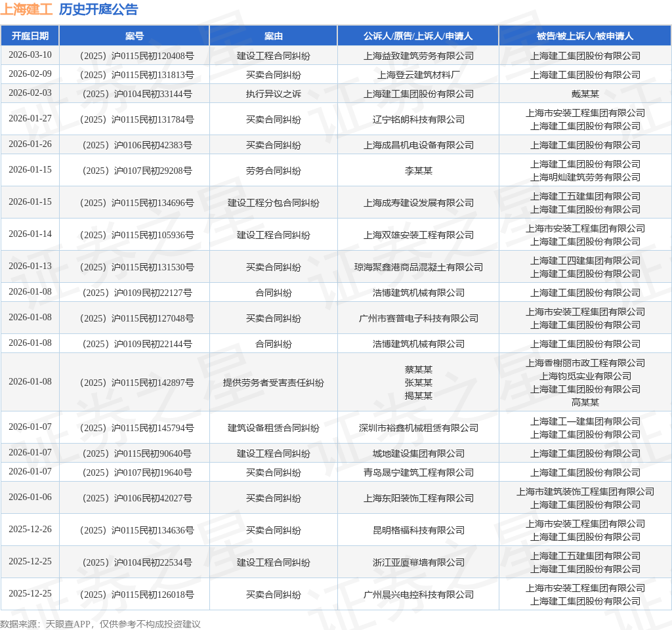Click the 公诉人/原告/上诉人/申请人 column header

[418, 36]
